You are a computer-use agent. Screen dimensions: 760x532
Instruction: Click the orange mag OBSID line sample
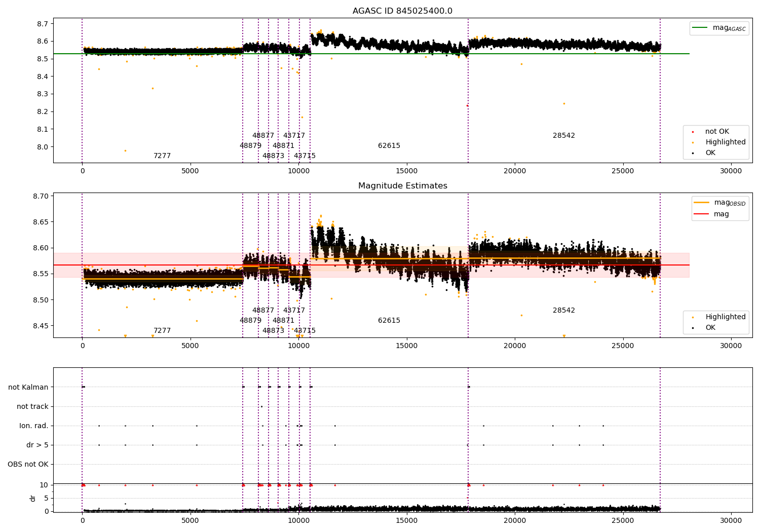701,203
